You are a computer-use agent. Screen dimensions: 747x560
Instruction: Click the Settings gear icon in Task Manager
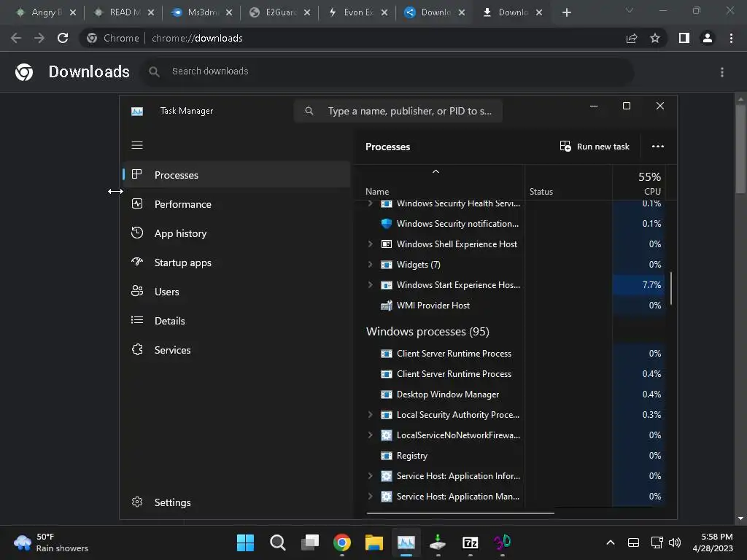pyautogui.click(x=137, y=502)
